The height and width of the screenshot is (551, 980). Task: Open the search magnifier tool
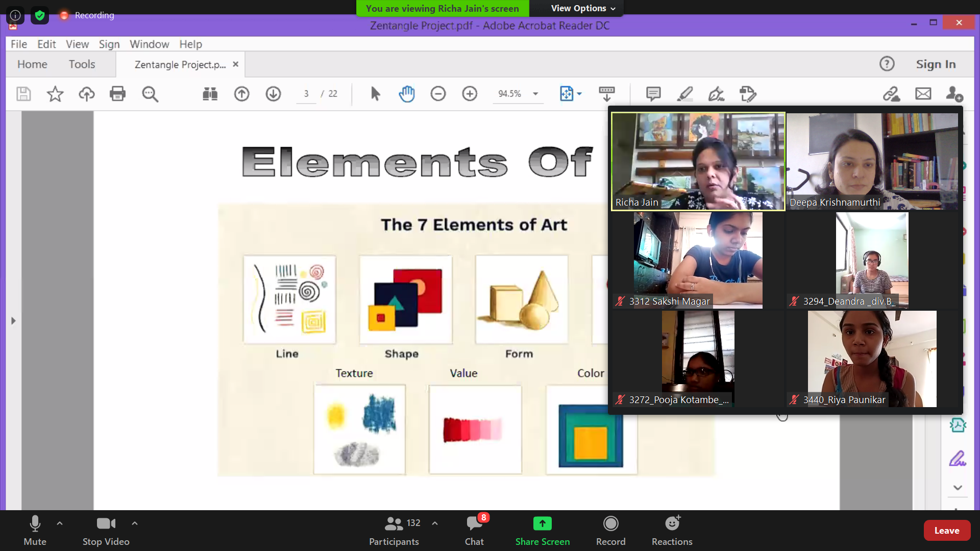click(x=150, y=94)
